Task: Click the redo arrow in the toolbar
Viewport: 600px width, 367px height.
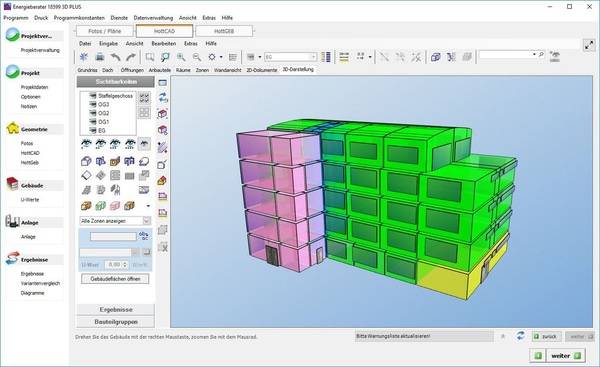Action: [x=131, y=57]
